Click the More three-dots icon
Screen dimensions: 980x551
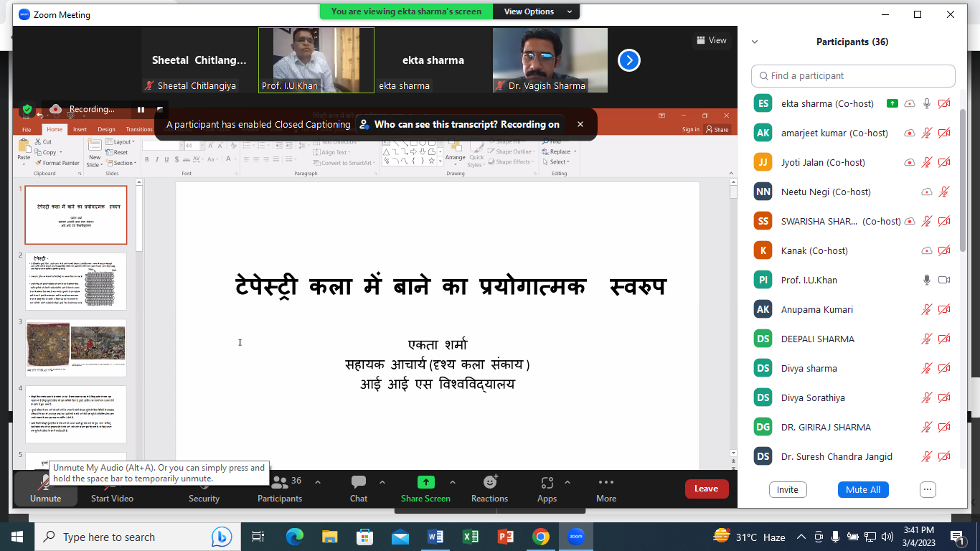coord(606,483)
